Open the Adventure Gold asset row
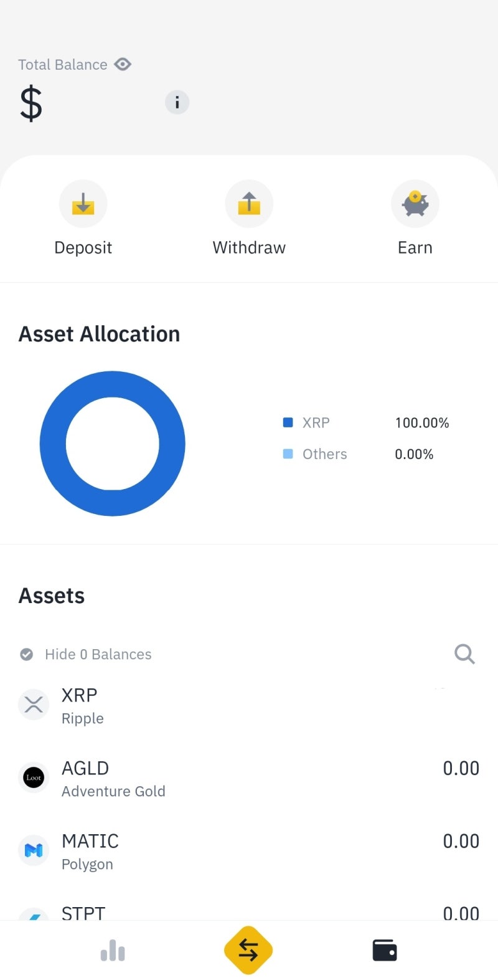The width and height of the screenshot is (498, 980). click(249, 779)
